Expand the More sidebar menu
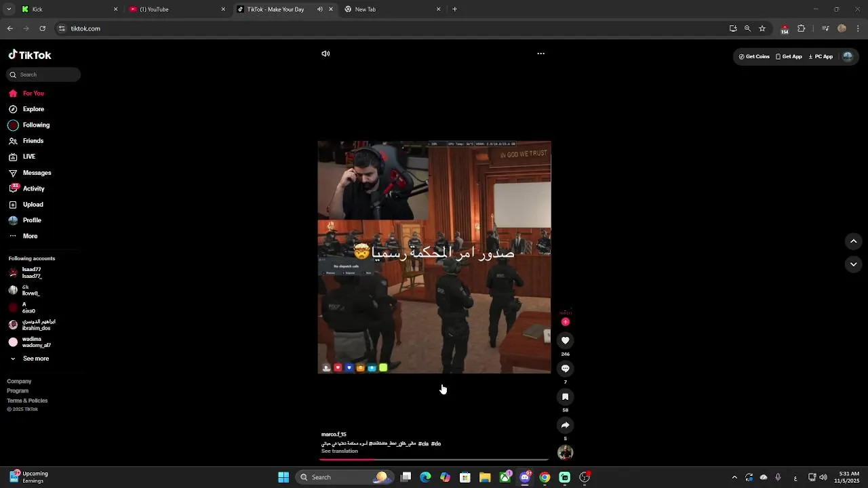 point(24,236)
